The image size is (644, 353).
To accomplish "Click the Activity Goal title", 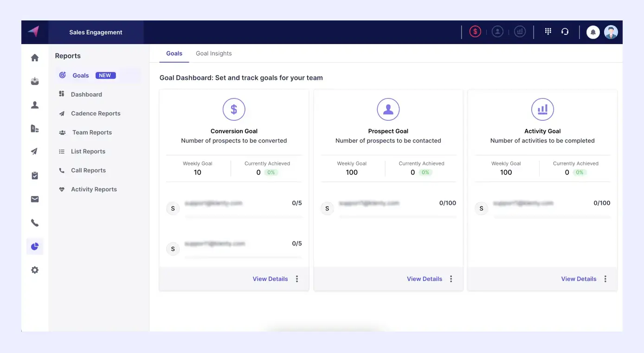I will coord(542,131).
